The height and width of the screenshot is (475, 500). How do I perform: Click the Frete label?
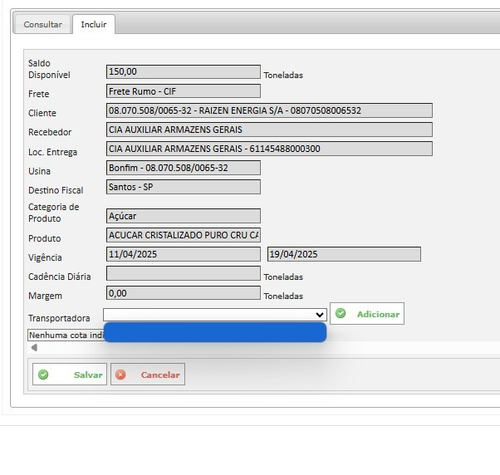click(x=39, y=94)
